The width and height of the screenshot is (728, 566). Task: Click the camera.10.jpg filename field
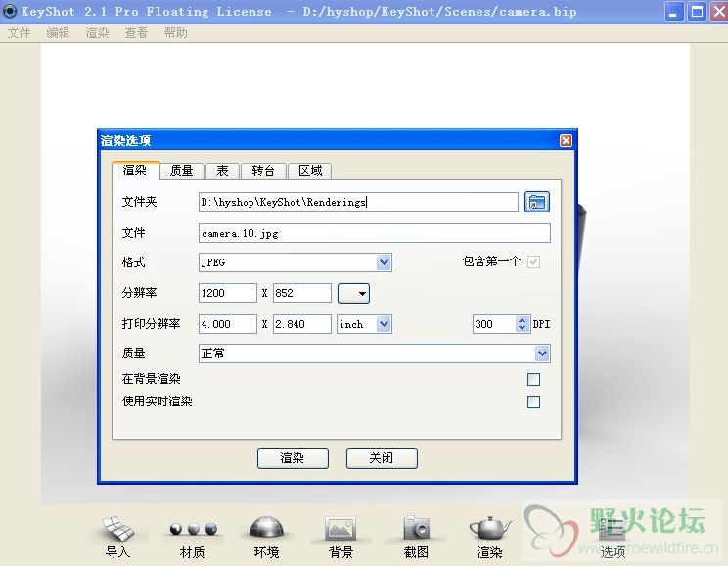pyautogui.click(x=374, y=233)
